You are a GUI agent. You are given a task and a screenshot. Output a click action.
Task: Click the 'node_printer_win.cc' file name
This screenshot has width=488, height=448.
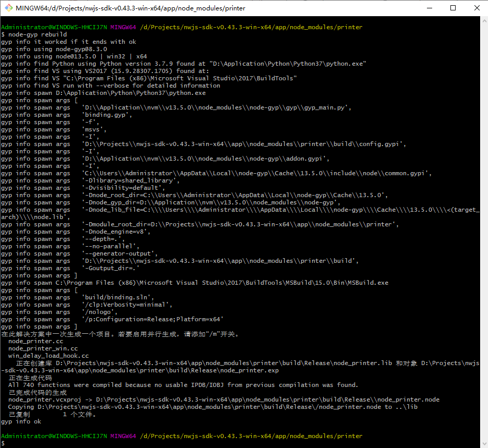(43, 348)
